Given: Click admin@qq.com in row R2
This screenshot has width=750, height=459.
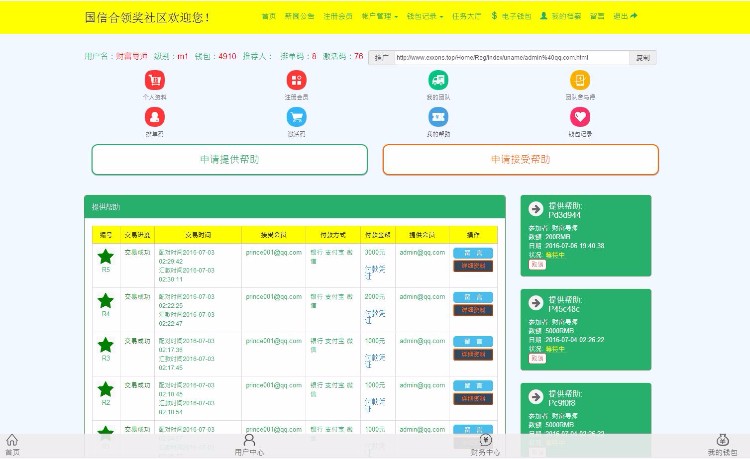Looking at the screenshot, I should [x=422, y=385].
